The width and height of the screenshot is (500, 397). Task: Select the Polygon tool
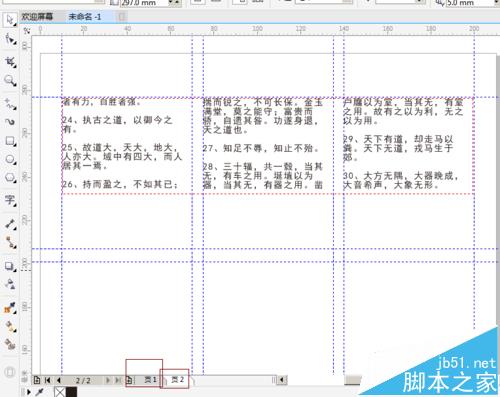pyautogui.click(x=10, y=178)
